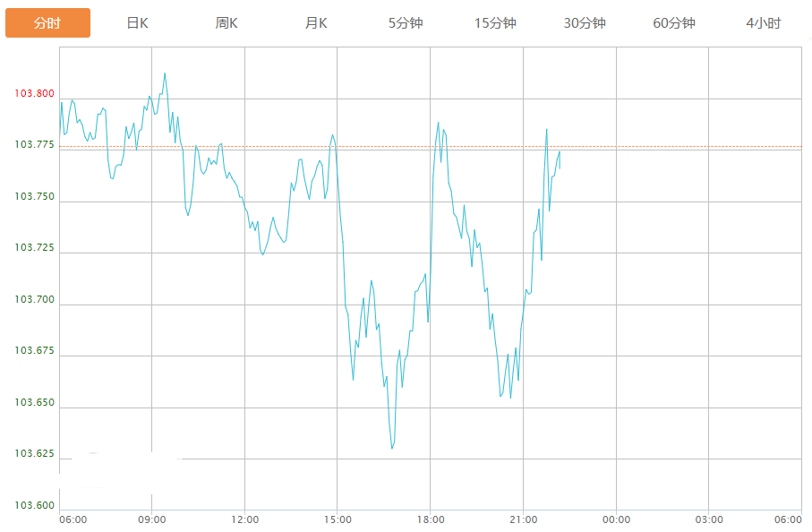812x532 pixels.
Task: Click the 18:00 time axis label
Action: pyautogui.click(x=431, y=519)
